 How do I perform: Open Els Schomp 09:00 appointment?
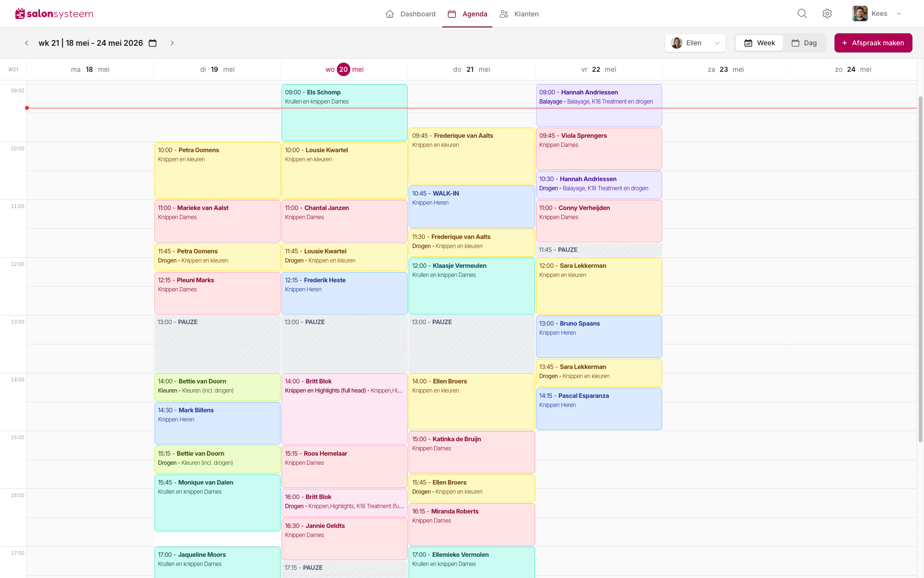coord(345,113)
